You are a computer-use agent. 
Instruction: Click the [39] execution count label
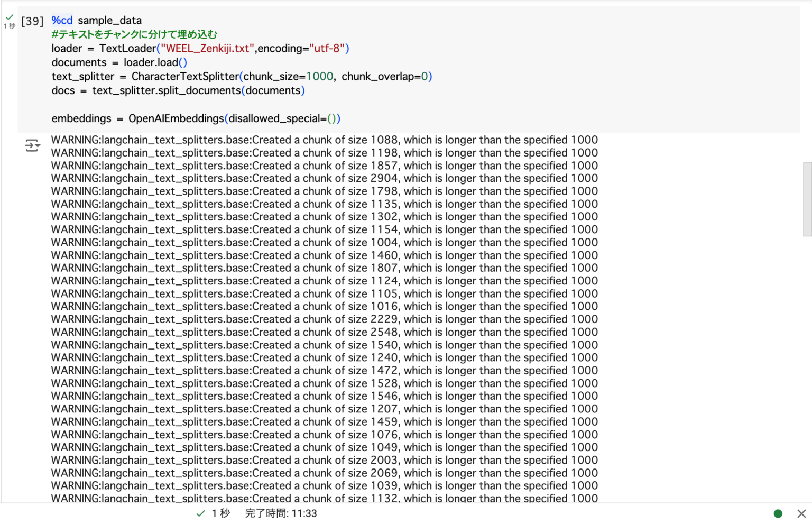pyautogui.click(x=32, y=21)
